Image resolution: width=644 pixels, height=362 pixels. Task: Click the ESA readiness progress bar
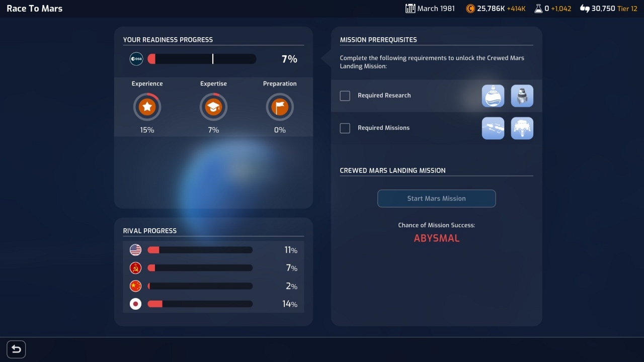[202, 59]
